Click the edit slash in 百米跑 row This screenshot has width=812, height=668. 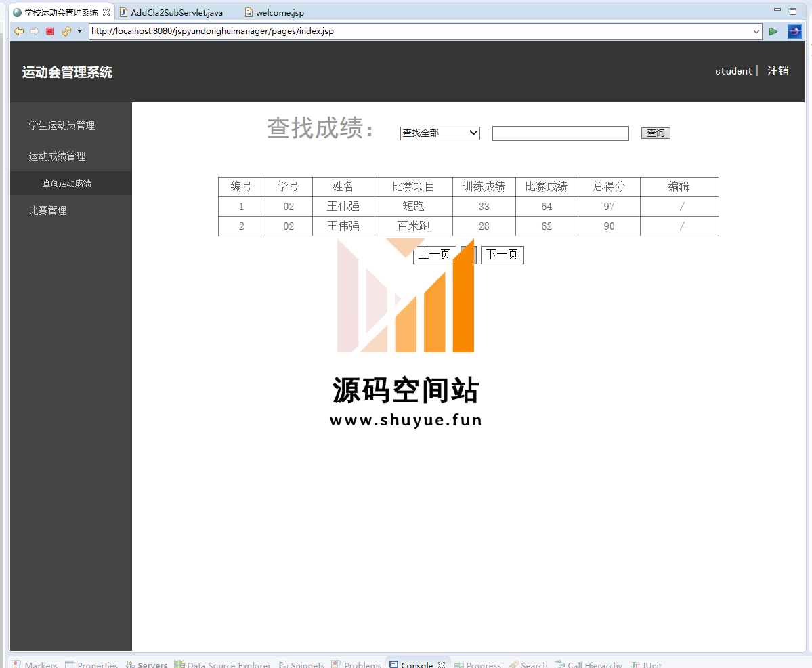(681, 226)
